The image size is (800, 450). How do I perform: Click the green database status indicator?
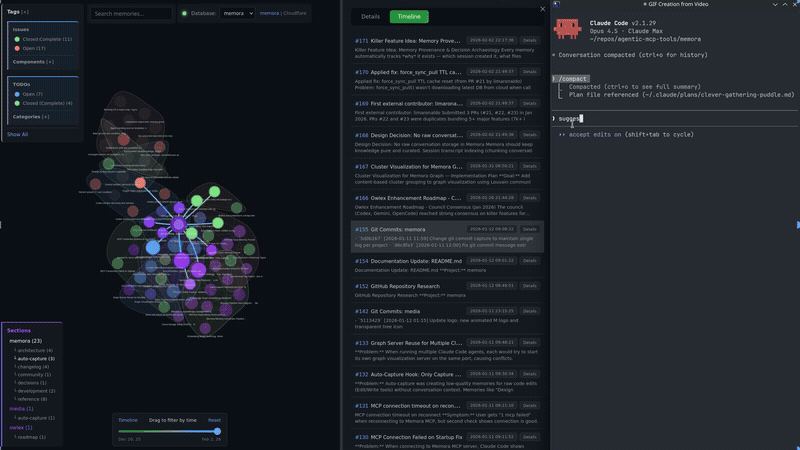coord(184,13)
